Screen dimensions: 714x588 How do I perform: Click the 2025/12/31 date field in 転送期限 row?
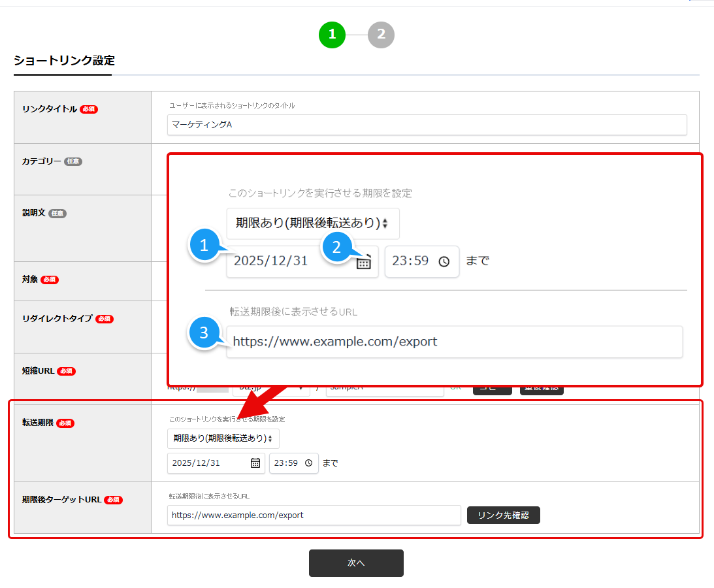tap(208, 463)
